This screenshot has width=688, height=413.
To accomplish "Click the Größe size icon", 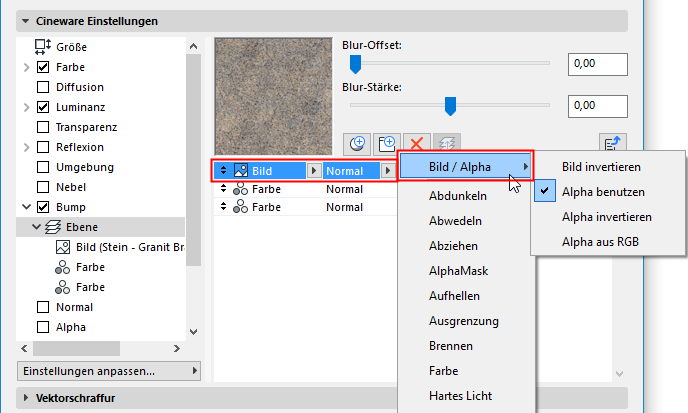I will click(43, 47).
